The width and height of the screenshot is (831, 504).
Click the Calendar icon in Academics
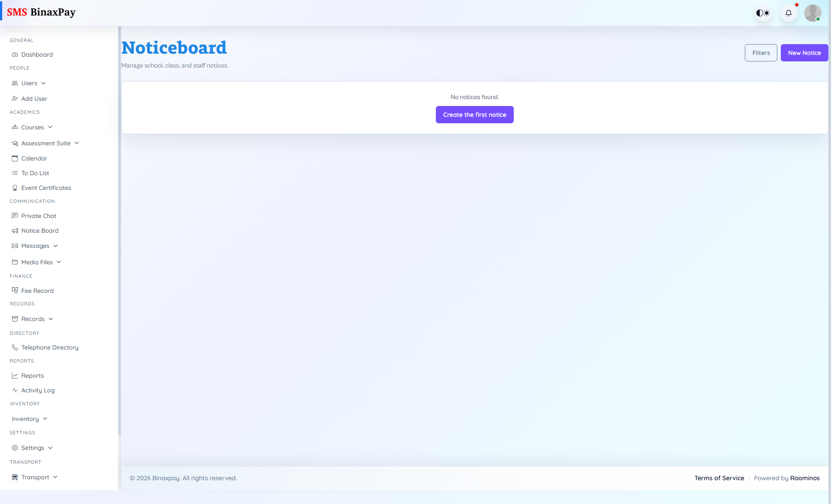[x=15, y=158]
